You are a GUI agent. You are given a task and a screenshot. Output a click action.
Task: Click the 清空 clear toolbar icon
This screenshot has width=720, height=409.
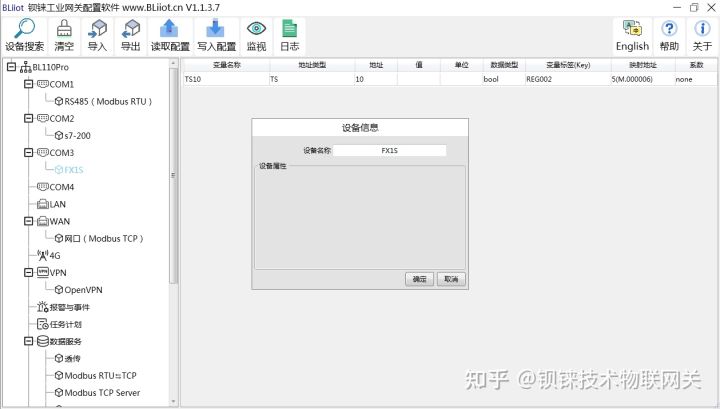point(64,28)
